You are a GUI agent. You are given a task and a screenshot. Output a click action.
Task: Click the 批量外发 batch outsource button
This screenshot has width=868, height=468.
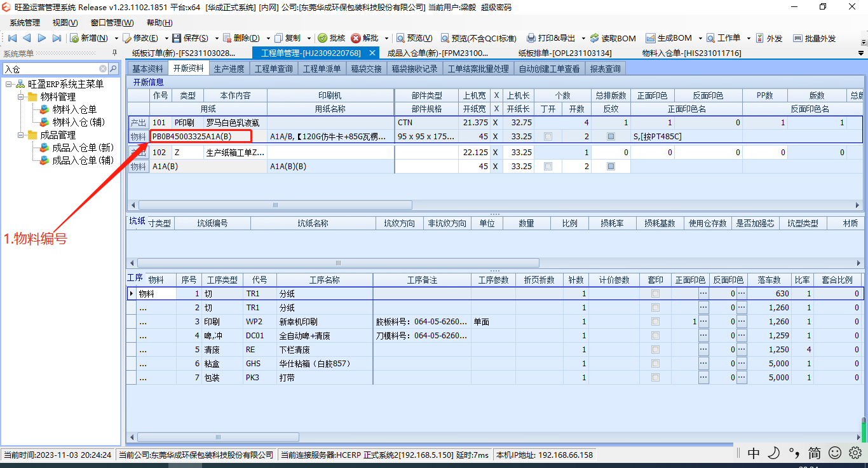pos(814,38)
